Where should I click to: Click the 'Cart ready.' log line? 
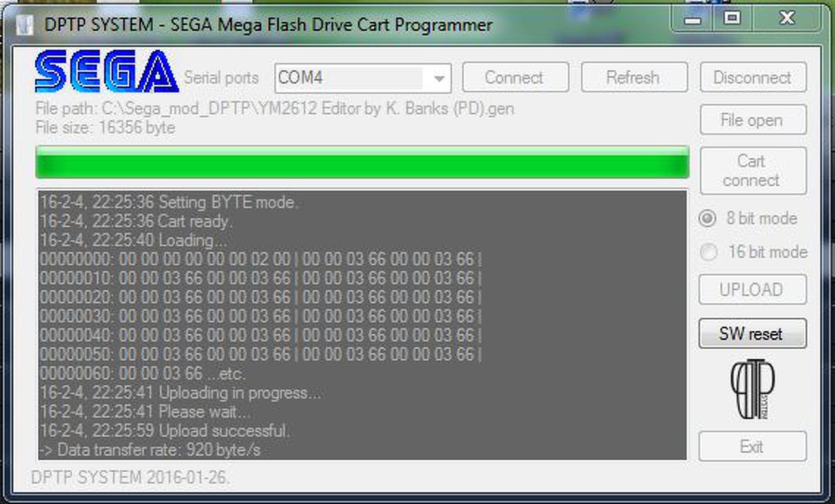136,221
